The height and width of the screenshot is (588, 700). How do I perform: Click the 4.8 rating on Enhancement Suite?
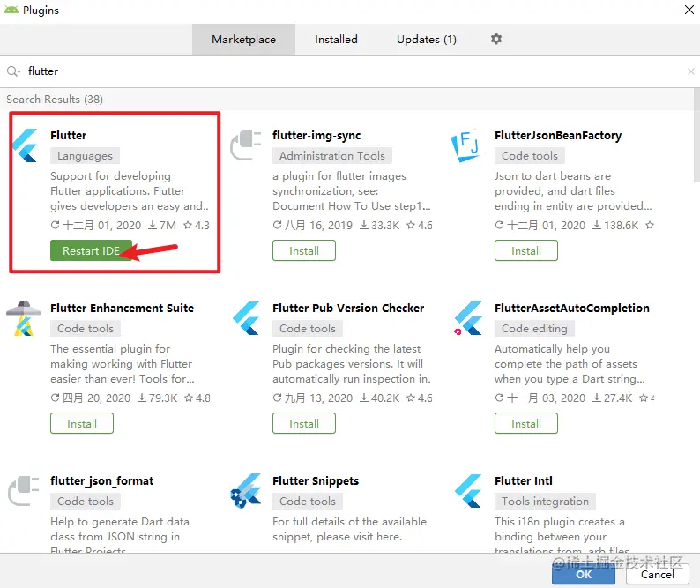click(197, 398)
